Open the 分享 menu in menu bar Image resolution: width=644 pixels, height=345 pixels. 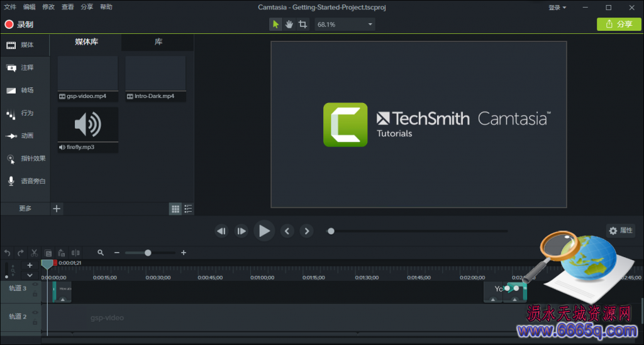(87, 7)
